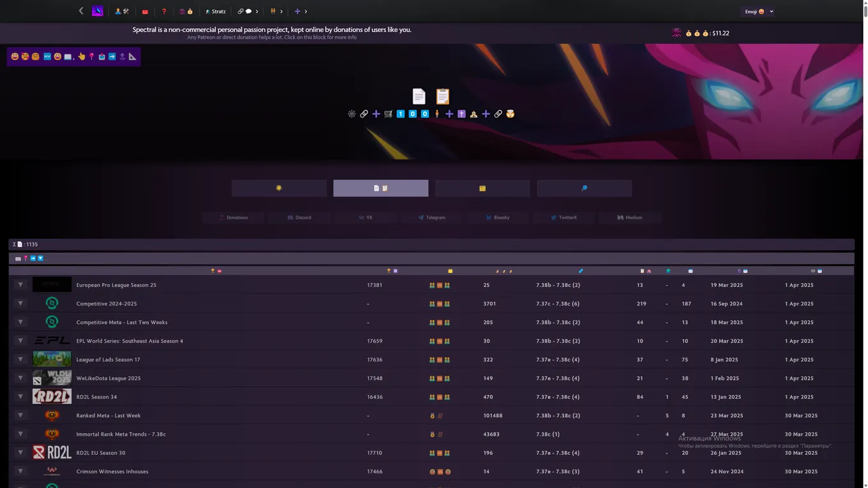This screenshot has width=868, height=488.
Task: Open the money bag donation navbar item
Action: pos(186,11)
